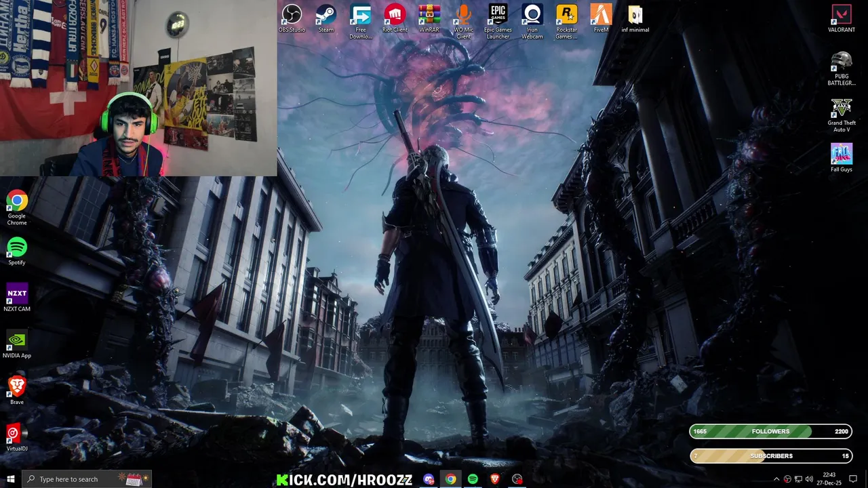Click the Followers goal progress bar
This screenshot has width=868, height=488.
click(770, 431)
